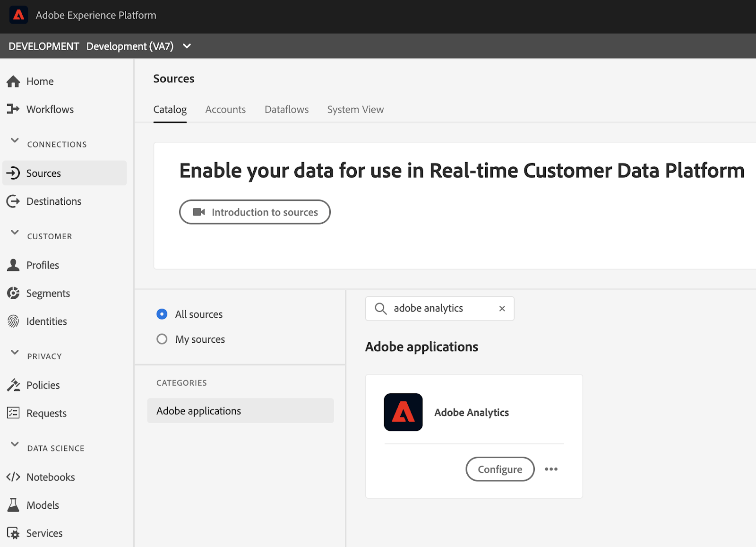Screen dimensions: 756x547
Task: Click the Home house icon
Action: pyautogui.click(x=13, y=81)
